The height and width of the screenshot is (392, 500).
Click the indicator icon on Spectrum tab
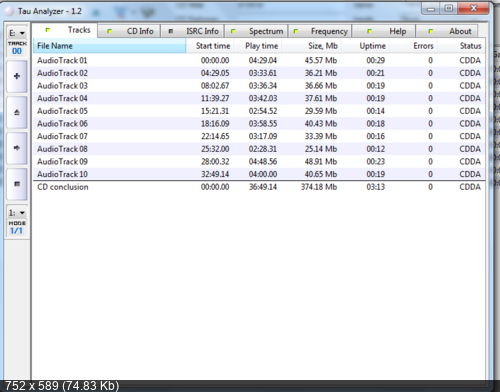click(x=233, y=31)
